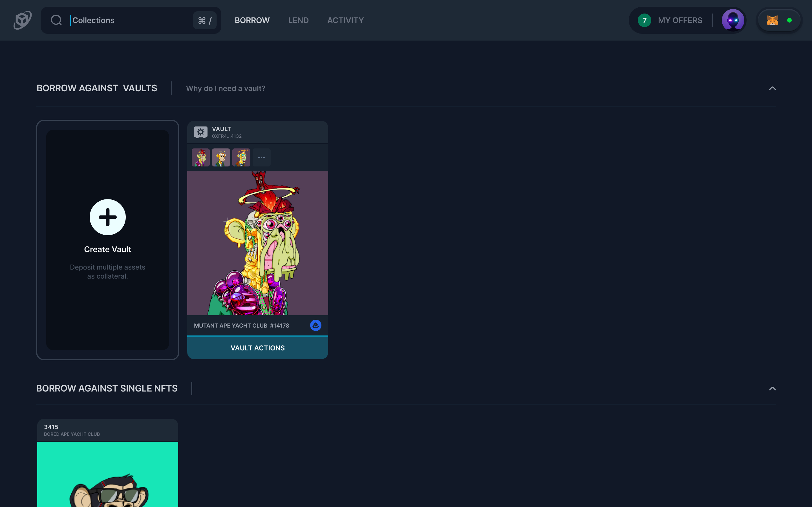
Task: Click the OpenSea icon on vault card
Action: point(315,325)
